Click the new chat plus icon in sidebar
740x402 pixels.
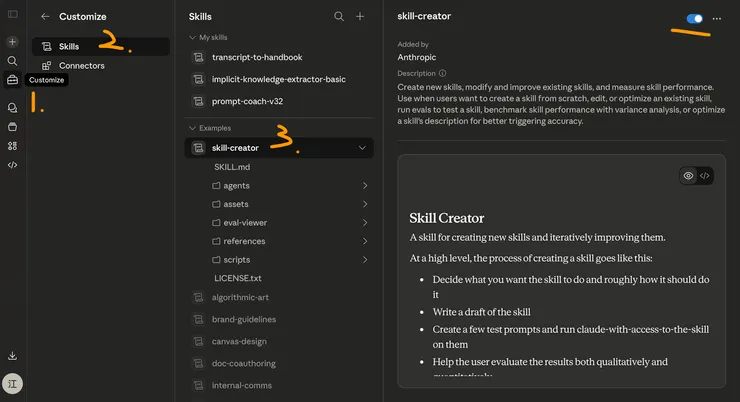point(12,42)
